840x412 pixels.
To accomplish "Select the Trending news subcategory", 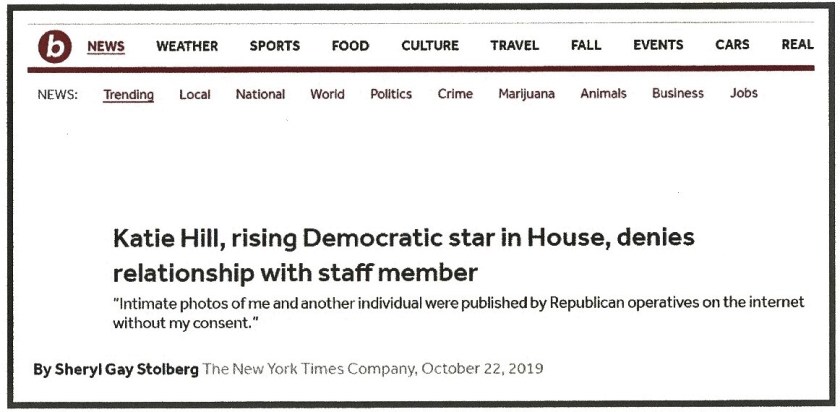I will (128, 95).
